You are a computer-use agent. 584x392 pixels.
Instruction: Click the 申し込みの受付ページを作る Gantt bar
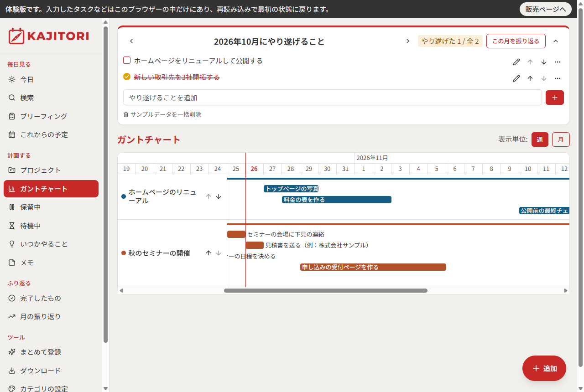pos(373,267)
